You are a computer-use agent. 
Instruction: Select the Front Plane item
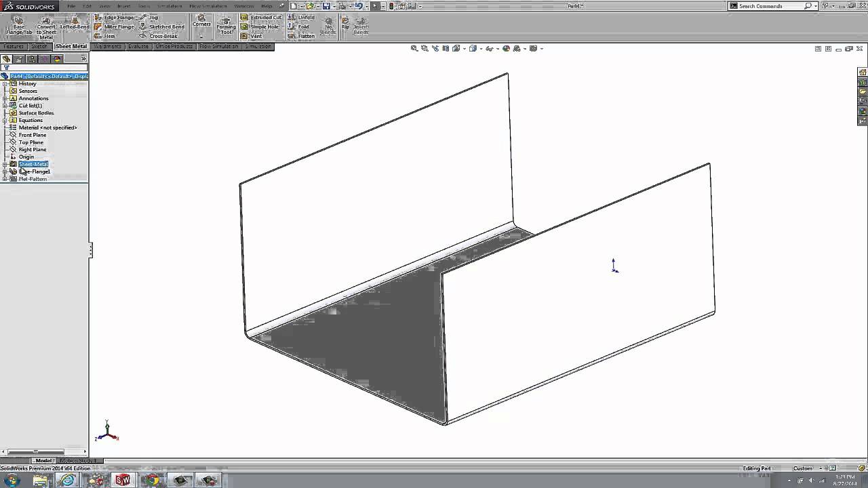pyautogui.click(x=32, y=135)
